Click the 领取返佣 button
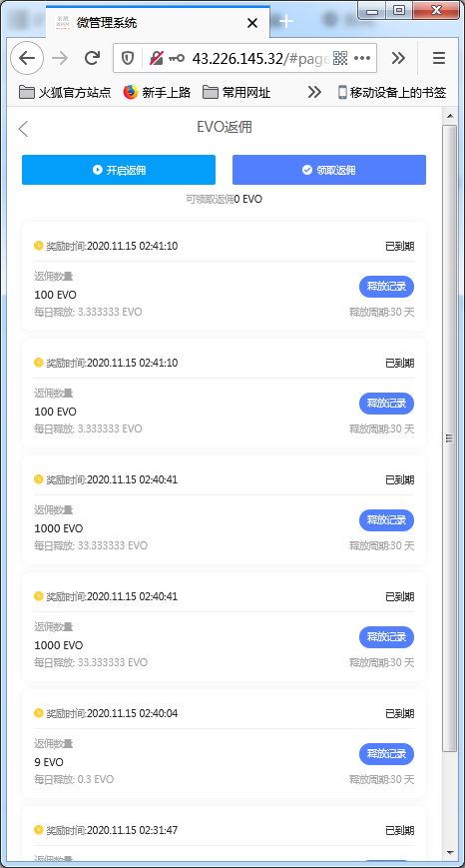The height and width of the screenshot is (868, 465). (x=329, y=170)
